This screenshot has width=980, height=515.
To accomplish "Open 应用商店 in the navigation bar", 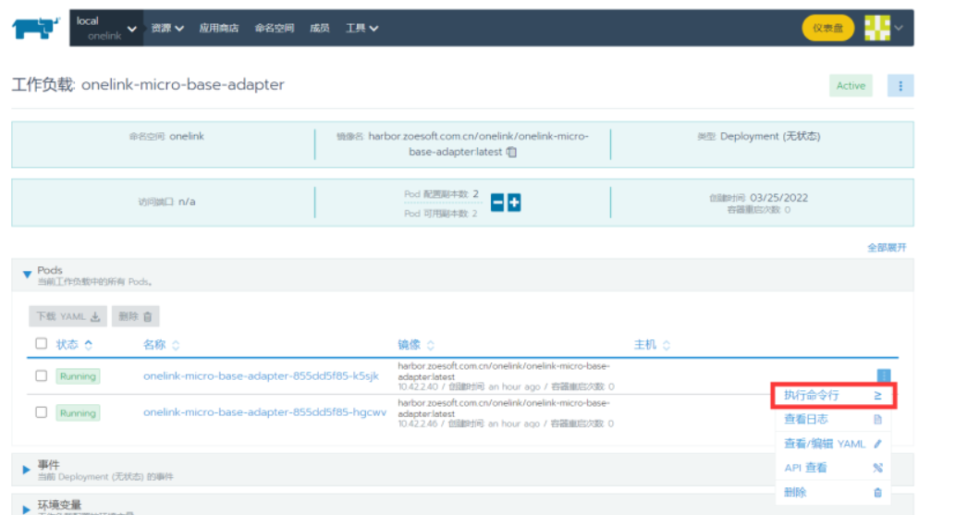I will coord(219,28).
